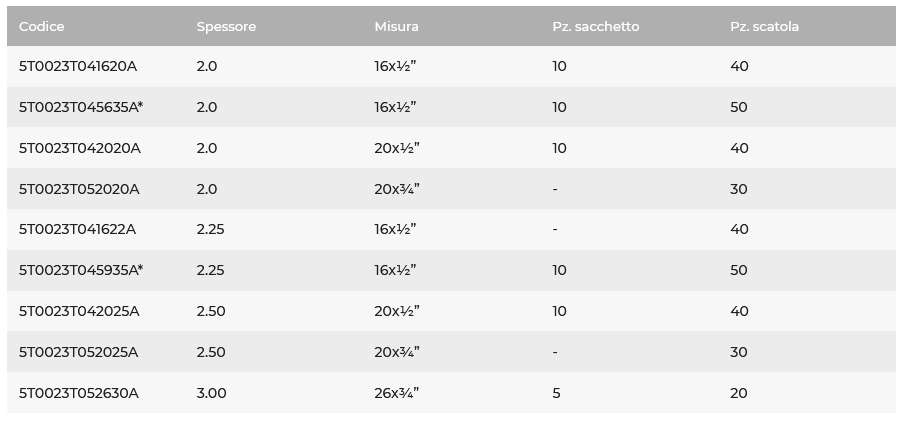Viewport: 907px width, 421px height.
Task: Click the 5 pieces-per-bag value
Action: click(x=556, y=393)
